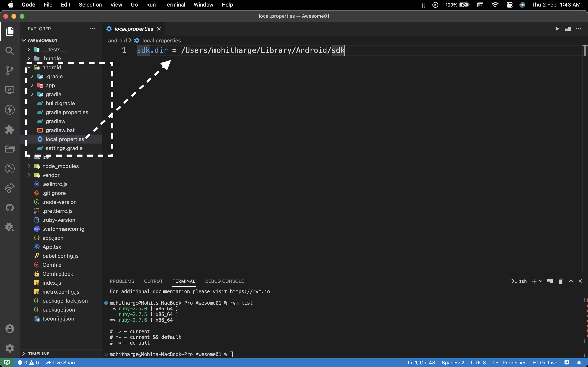
Task: Kill terminal using trash icon
Action: [x=561, y=281]
